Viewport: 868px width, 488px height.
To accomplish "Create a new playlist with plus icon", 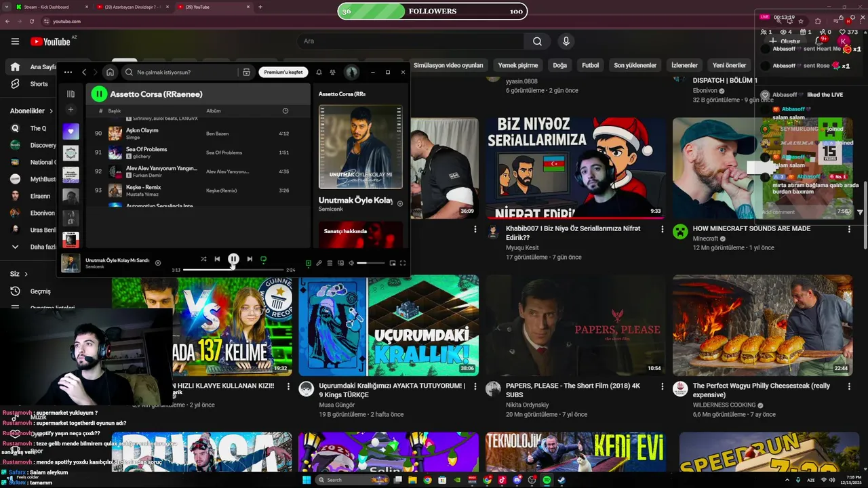I will point(71,110).
